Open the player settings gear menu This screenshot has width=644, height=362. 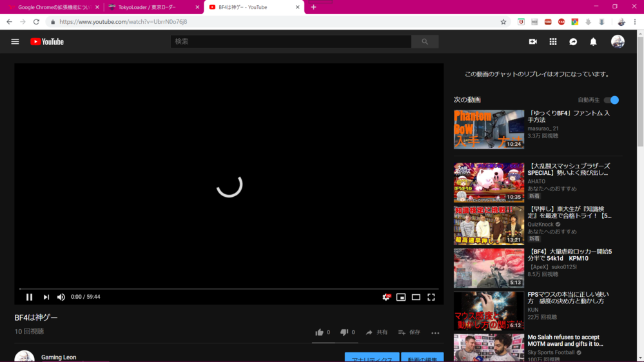coord(386,297)
